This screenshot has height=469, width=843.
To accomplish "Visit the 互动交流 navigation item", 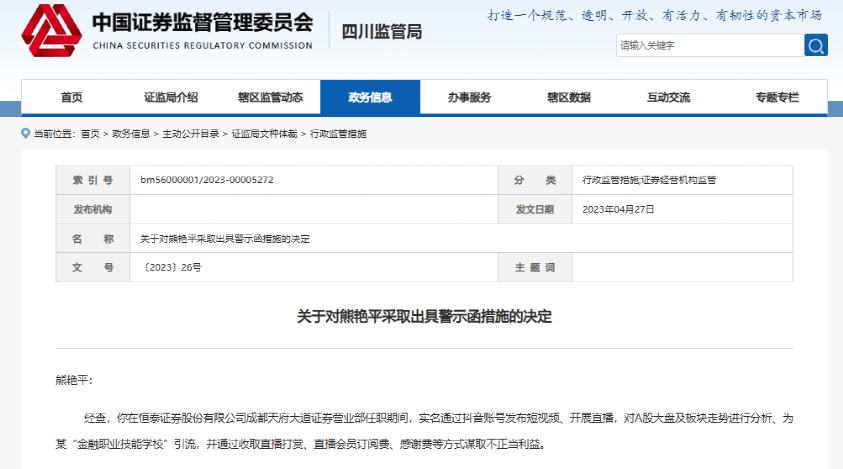I will [668, 97].
